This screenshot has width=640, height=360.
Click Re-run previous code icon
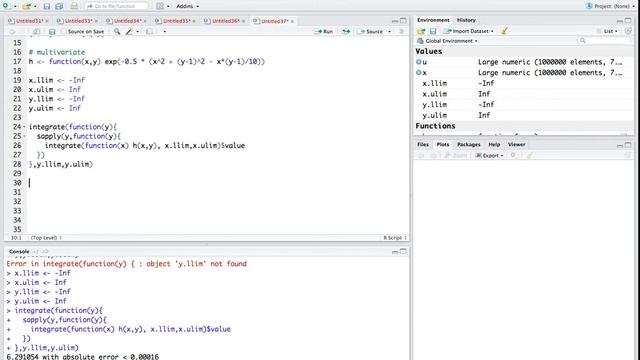(x=346, y=31)
